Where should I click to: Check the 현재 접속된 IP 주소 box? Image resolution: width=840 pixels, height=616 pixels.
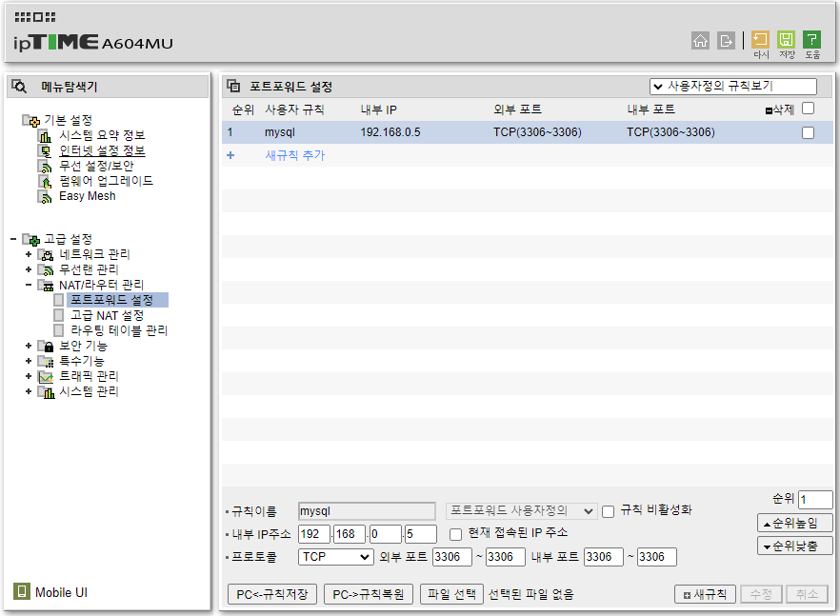click(455, 534)
